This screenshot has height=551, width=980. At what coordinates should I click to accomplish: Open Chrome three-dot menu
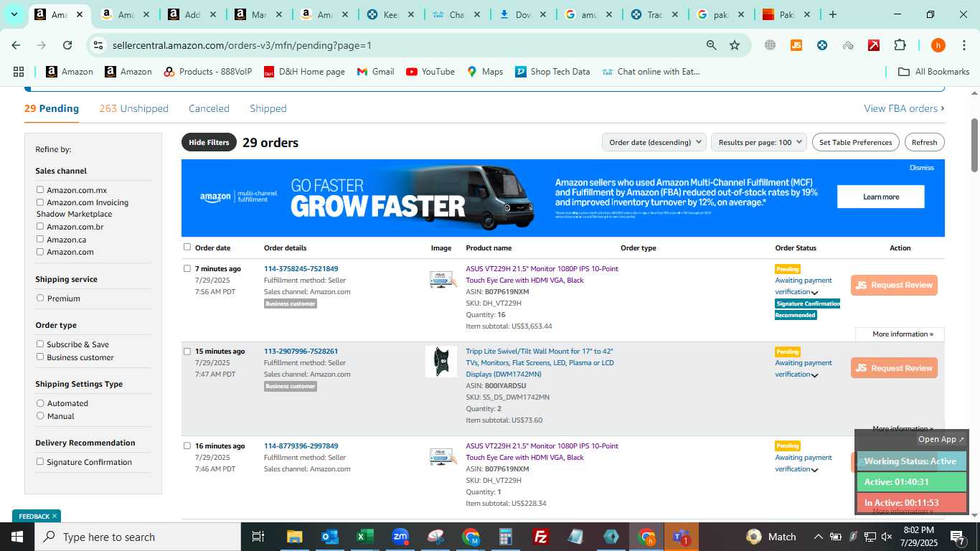963,45
